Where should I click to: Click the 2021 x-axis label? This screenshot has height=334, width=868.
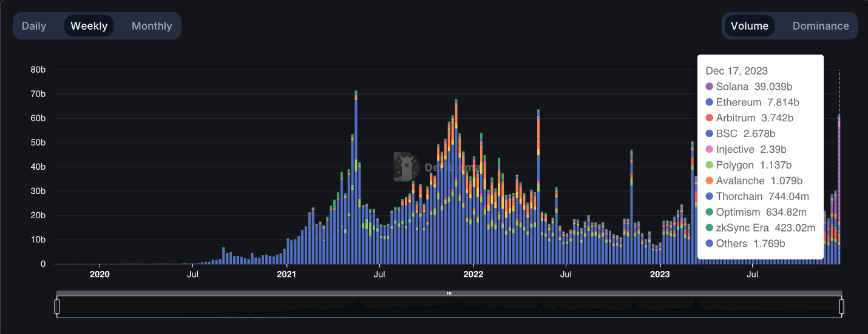(287, 275)
